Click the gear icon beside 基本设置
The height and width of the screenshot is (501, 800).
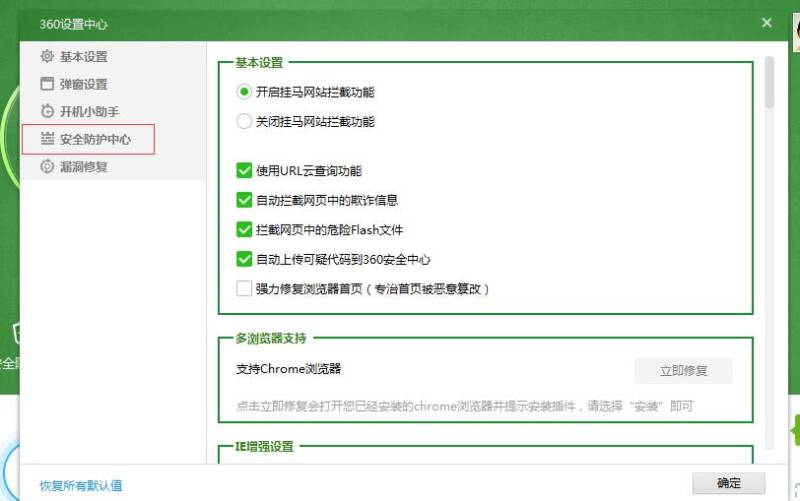[x=47, y=56]
